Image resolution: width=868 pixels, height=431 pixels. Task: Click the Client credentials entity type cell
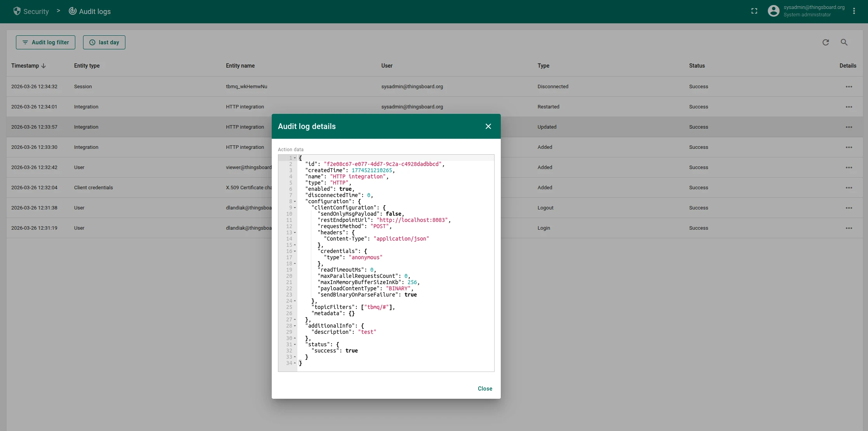tap(94, 188)
